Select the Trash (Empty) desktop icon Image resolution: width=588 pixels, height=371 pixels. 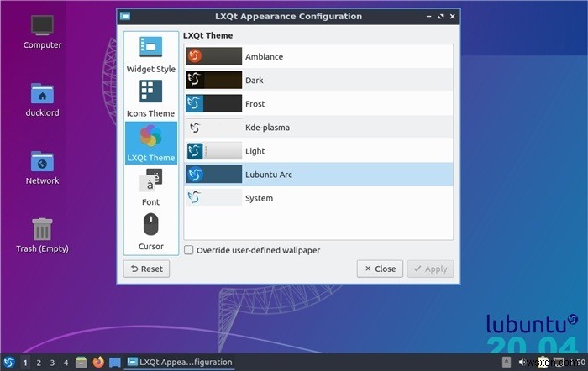pos(42,236)
